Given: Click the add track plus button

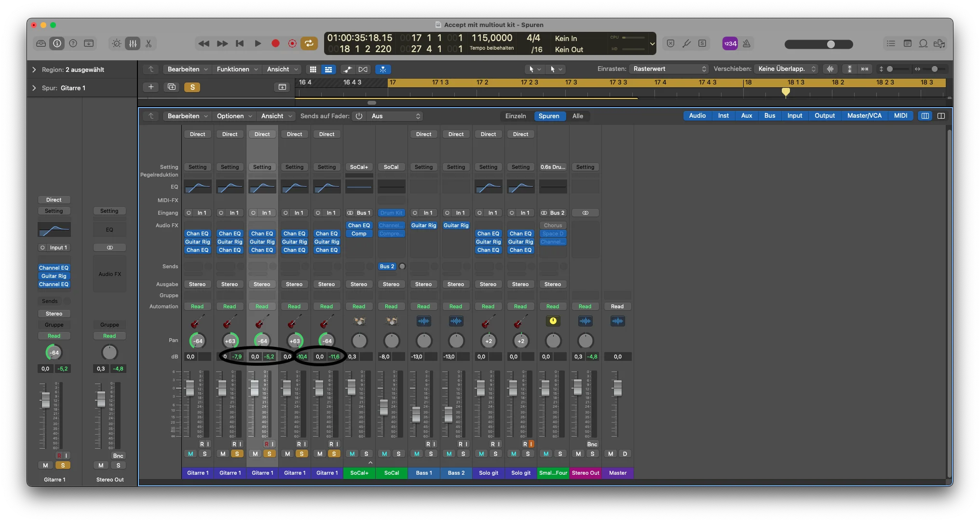Looking at the screenshot, I should [x=151, y=87].
